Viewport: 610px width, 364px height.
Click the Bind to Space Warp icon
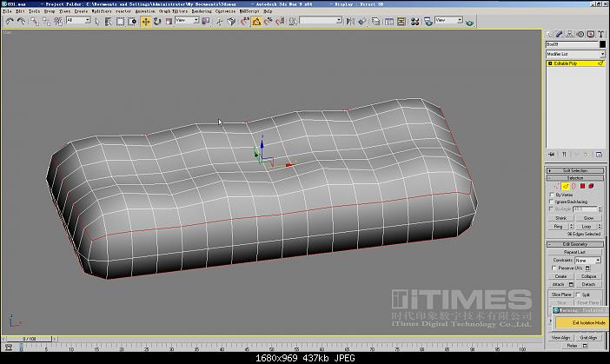pos(58,22)
